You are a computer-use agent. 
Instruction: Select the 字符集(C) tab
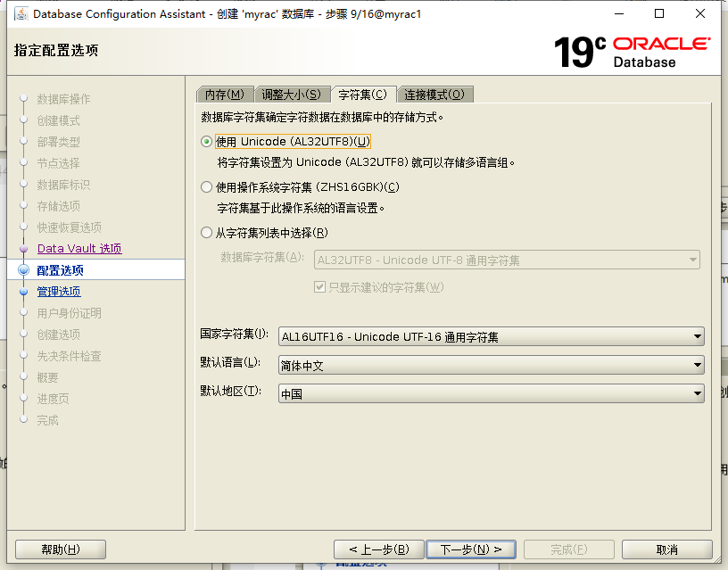[359, 94]
